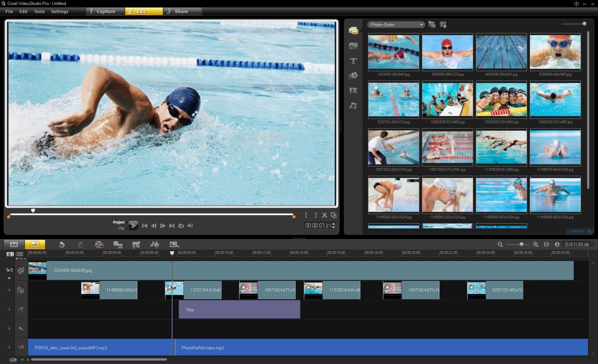Open the Transitions library panel
Image resolution: width=598 pixels, height=364 pixels.
pyautogui.click(x=353, y=46)
